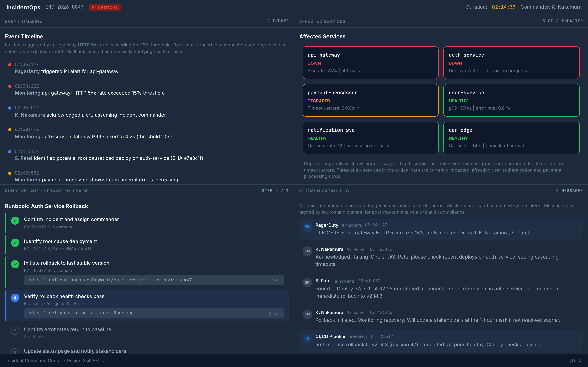The width and height of the screenshot is (588, 367).
Task: Click the blue dot at 02:41:12Z event
Action: coord(10,152)
